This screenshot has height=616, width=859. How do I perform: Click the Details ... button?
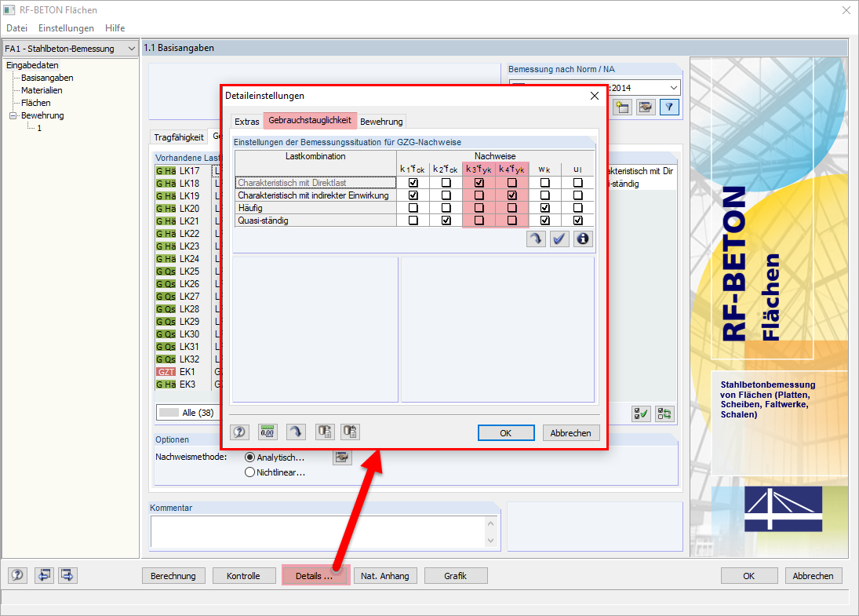coord(315,575)
